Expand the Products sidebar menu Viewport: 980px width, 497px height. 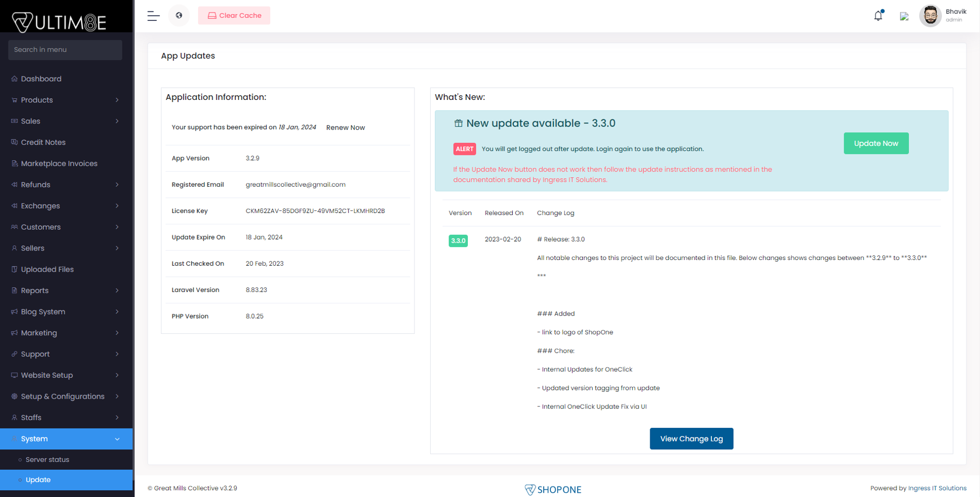[37, 99]
